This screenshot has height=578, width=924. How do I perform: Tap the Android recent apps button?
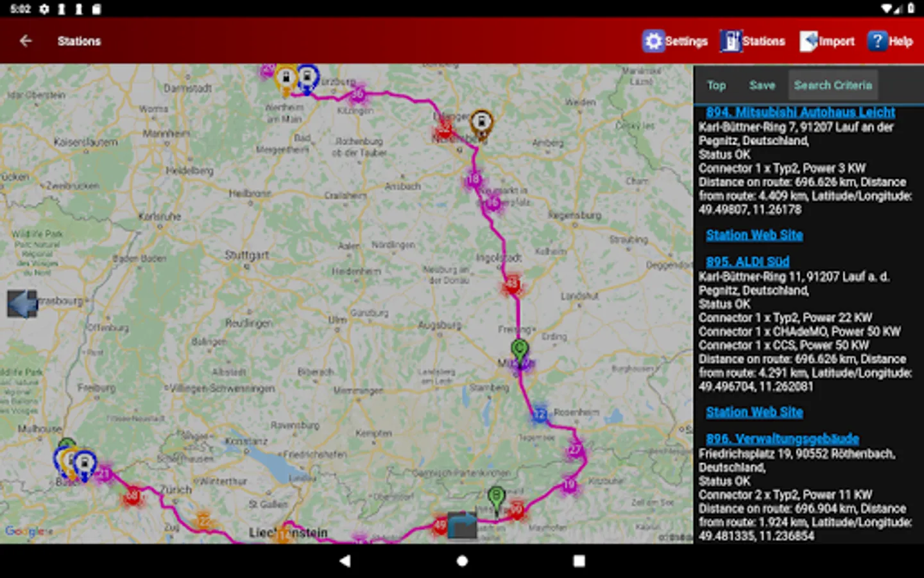click(x=579, y=561)
